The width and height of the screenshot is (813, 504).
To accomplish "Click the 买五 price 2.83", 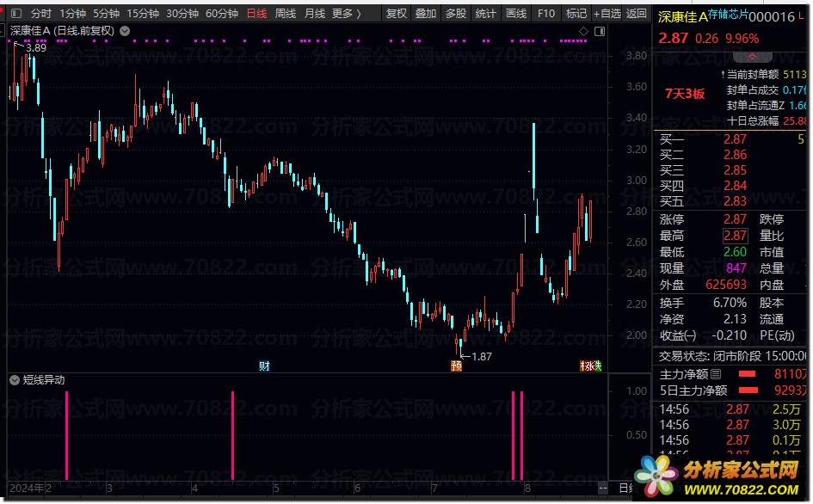I will coord(736,201).
